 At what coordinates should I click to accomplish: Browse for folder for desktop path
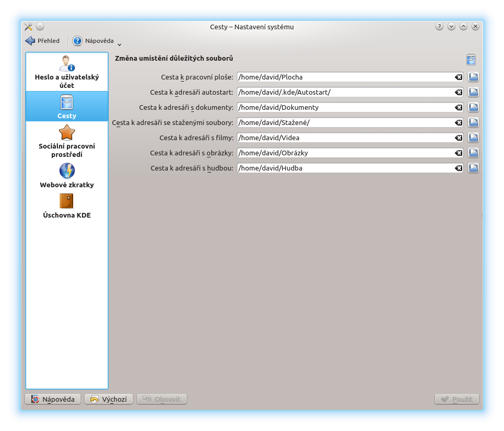pyautogui.click(x=473, y=77)
